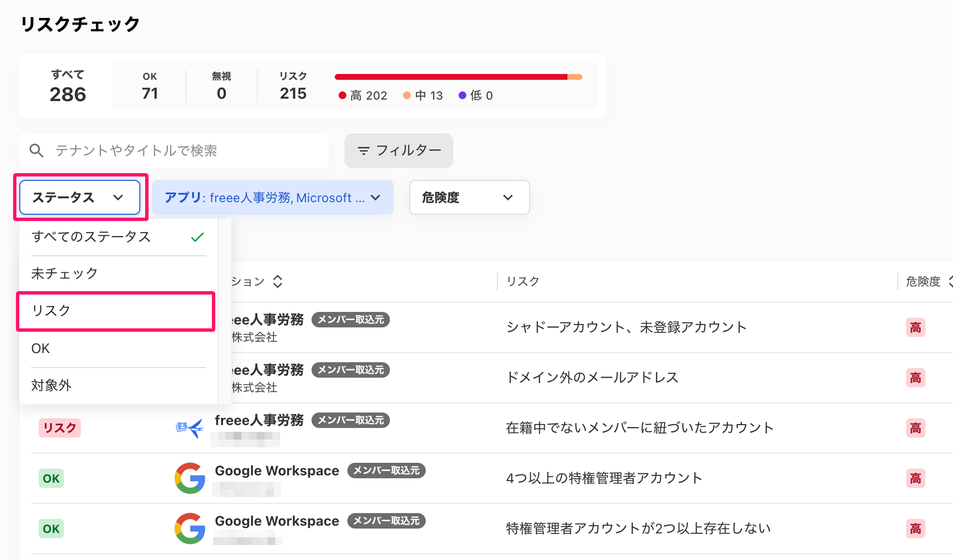This screenshot has height=560, width=953.
Task: Click Google Workspace name in 特権管理者アカウントが2つ以上 row
Action: pos(277,521)
